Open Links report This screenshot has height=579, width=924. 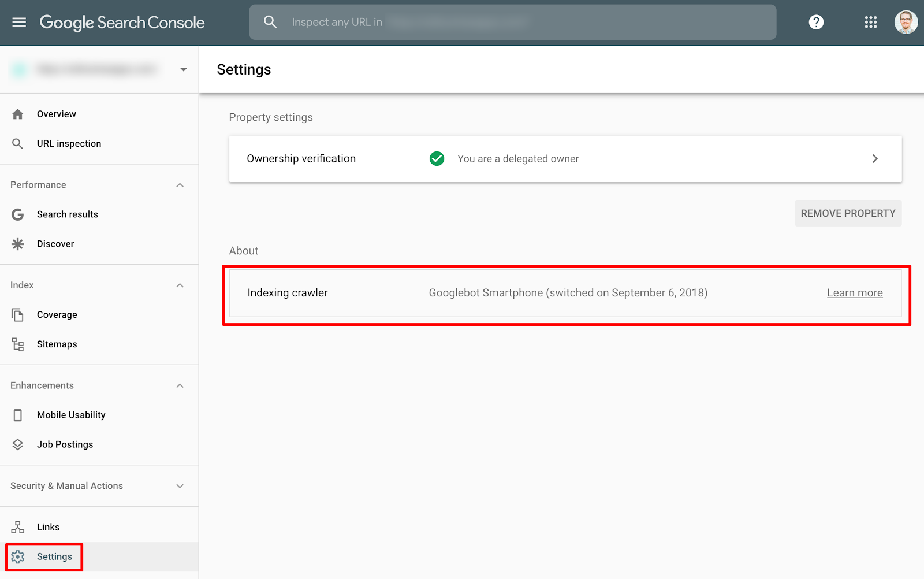[48, 527]
